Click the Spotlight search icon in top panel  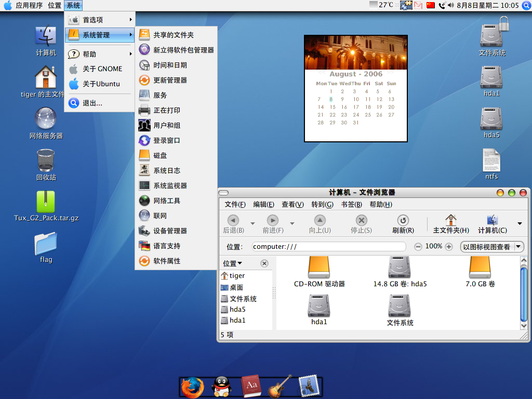526,5
